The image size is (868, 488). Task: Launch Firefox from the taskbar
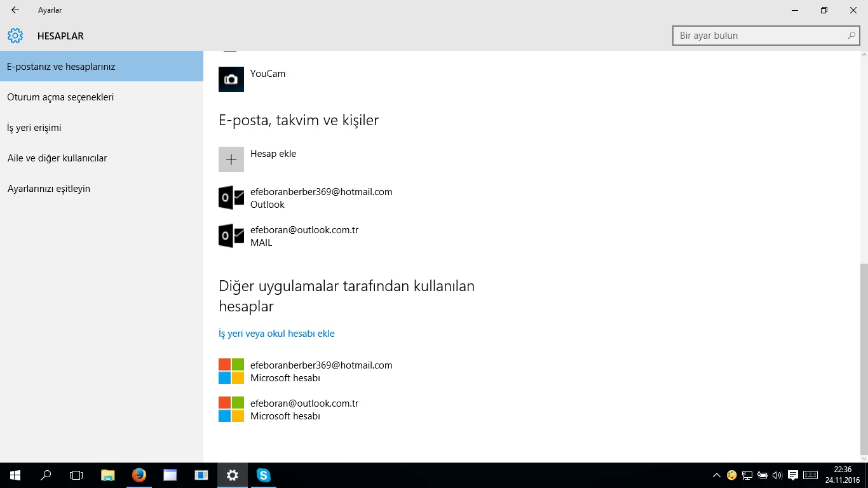[139, 475]
